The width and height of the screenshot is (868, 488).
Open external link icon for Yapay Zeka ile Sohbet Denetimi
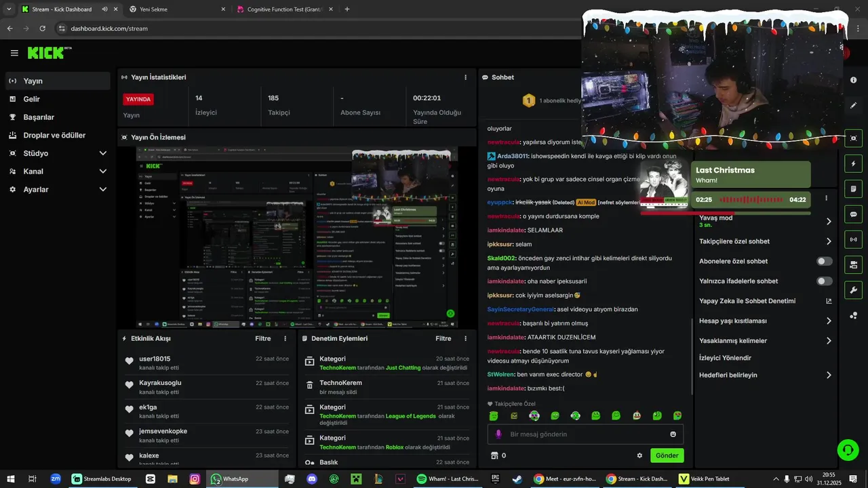point(829,301)
